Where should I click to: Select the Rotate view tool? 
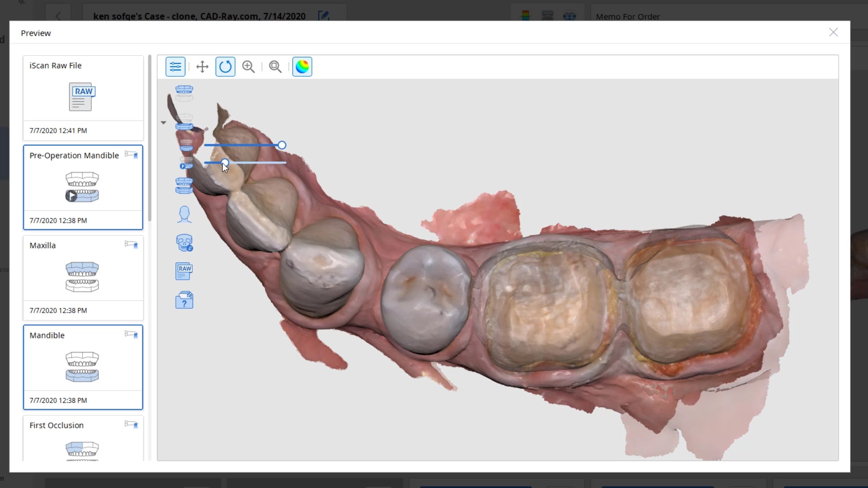225,67
